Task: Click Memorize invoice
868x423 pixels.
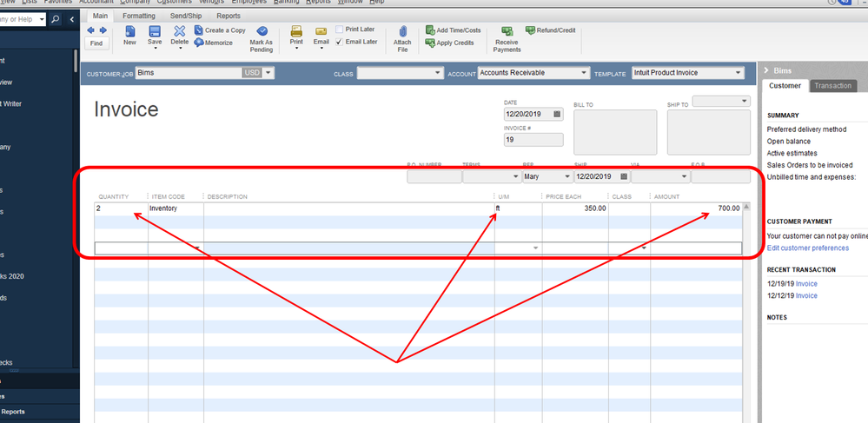Action: point(213,43)
